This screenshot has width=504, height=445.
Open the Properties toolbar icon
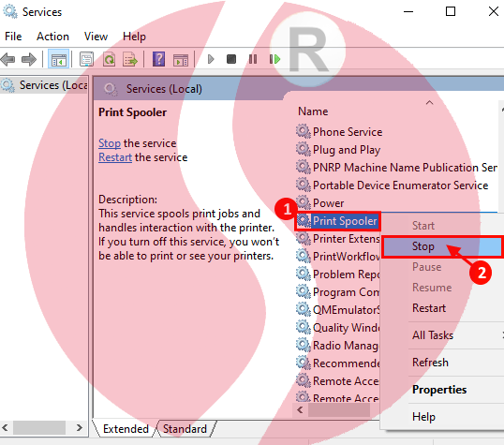(86, 59)
